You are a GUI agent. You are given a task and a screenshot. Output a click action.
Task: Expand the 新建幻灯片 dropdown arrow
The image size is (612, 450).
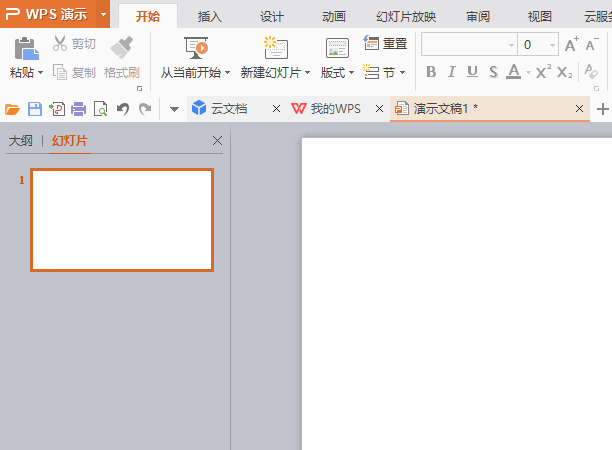[308, 73]
